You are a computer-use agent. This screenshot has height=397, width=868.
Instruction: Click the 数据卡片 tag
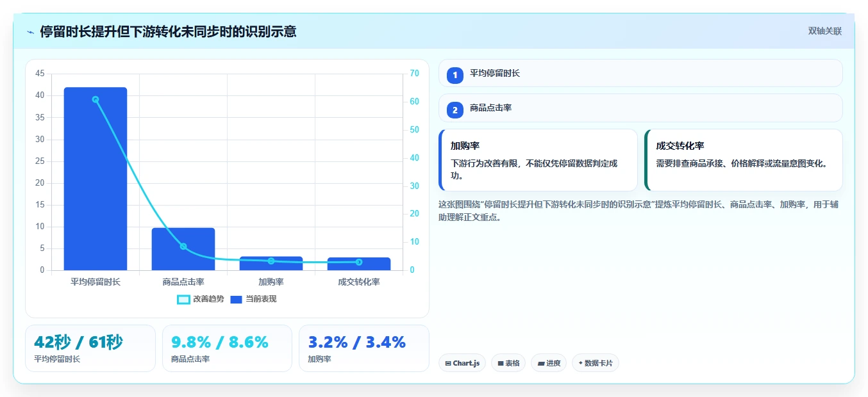coord(596,363)
